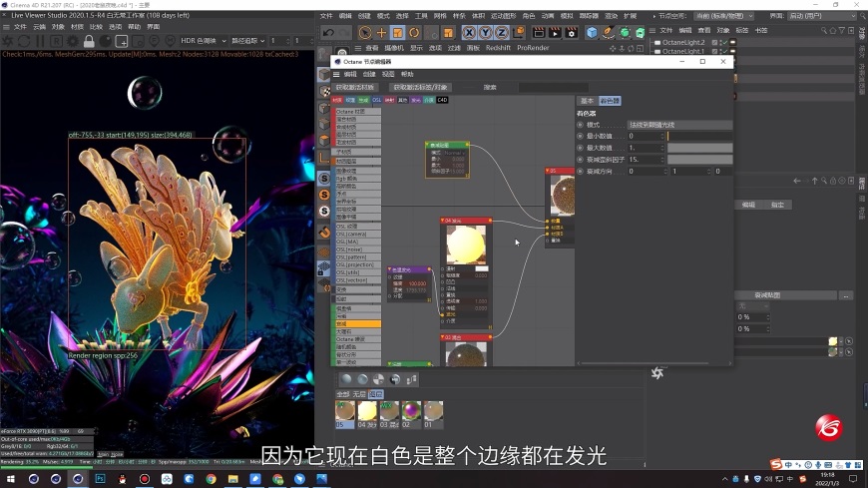Select the Rotate tool in the C4D toolbar
The width and height of the screenshot is (868, 488).
(414, 33)
